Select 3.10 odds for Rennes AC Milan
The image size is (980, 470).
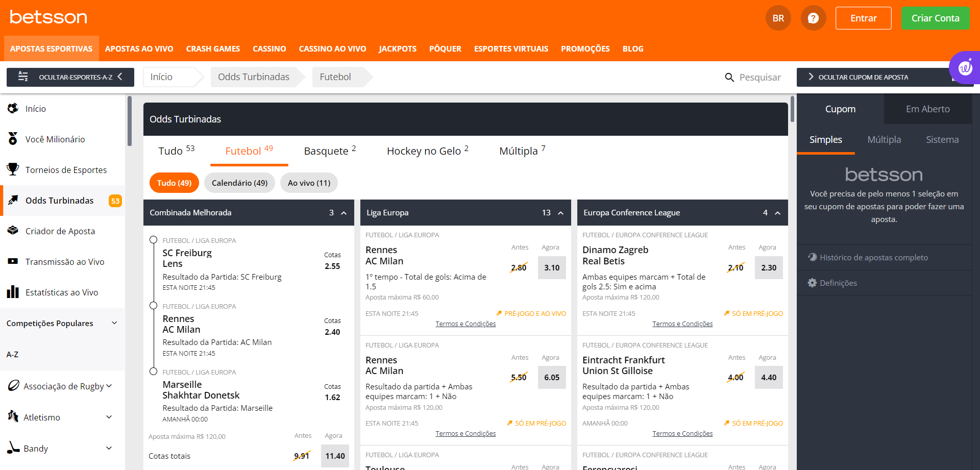click(552, 267)
